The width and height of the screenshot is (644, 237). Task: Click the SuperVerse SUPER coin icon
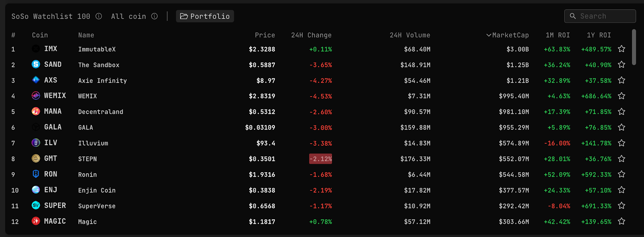tap(36, 206)
